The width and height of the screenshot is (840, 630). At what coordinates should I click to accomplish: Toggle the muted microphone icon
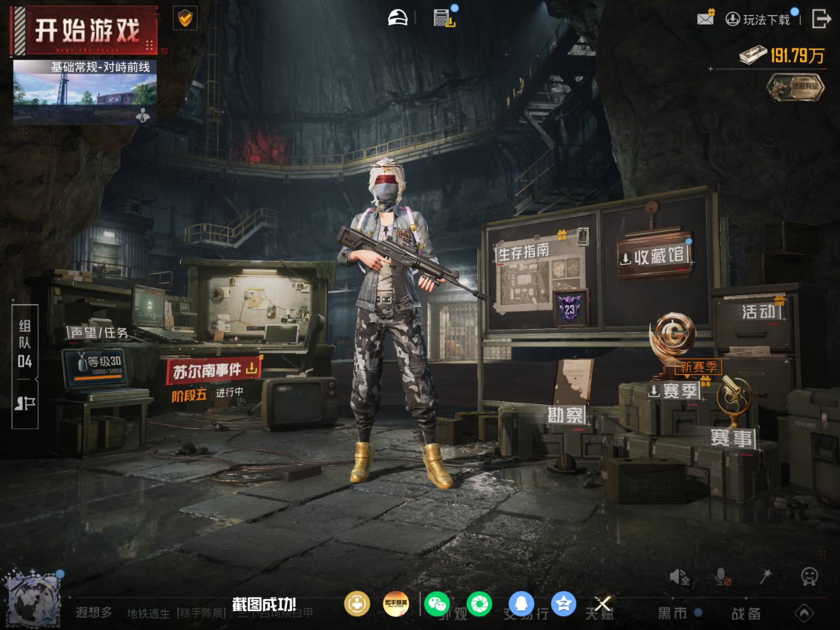tap(723, 577)
